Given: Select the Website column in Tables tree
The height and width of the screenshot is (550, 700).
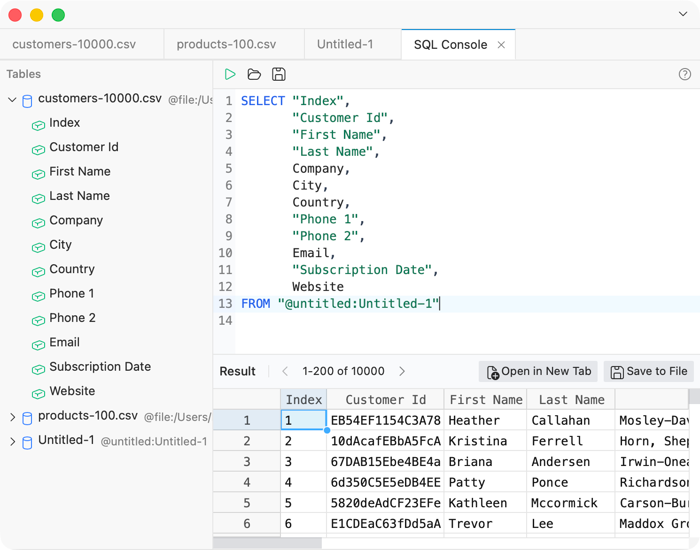Looking at the screenshot, I should click(x=72, y=391).
